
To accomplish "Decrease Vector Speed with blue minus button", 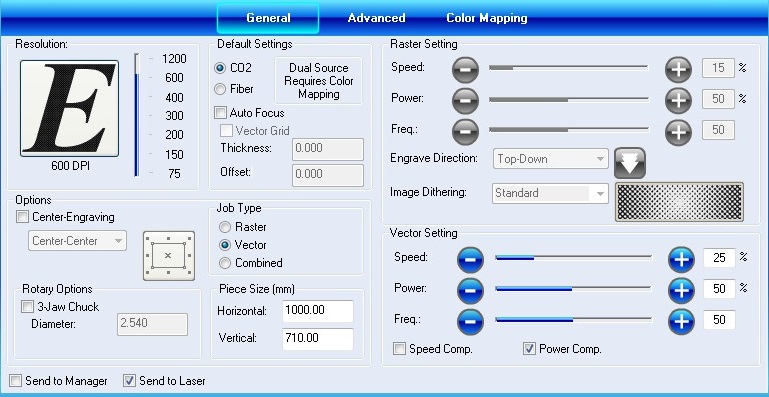I will click(x=470, y=260).
